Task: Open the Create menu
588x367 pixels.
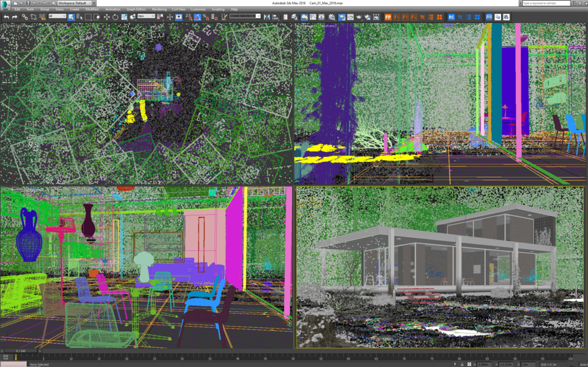Action: [75, 9]
